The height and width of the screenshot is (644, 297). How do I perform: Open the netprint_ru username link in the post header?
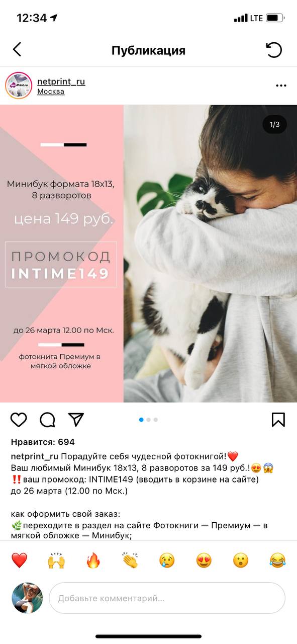coord(61,81)
